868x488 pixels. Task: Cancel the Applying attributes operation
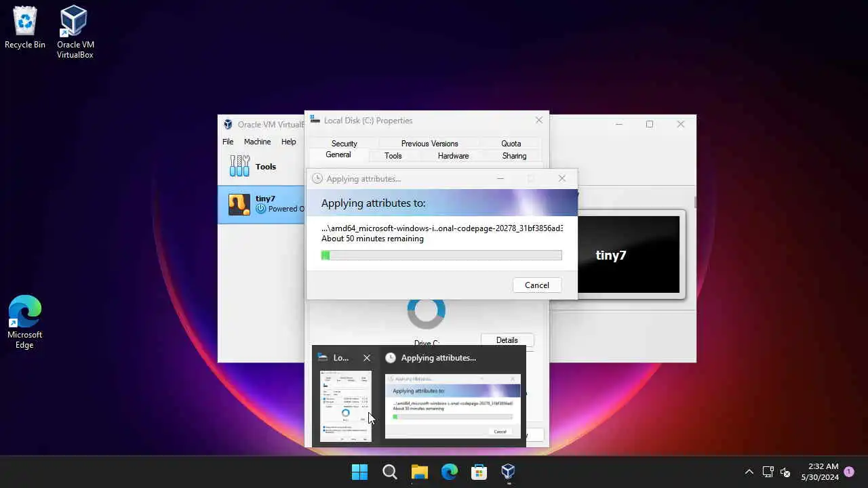537,285
